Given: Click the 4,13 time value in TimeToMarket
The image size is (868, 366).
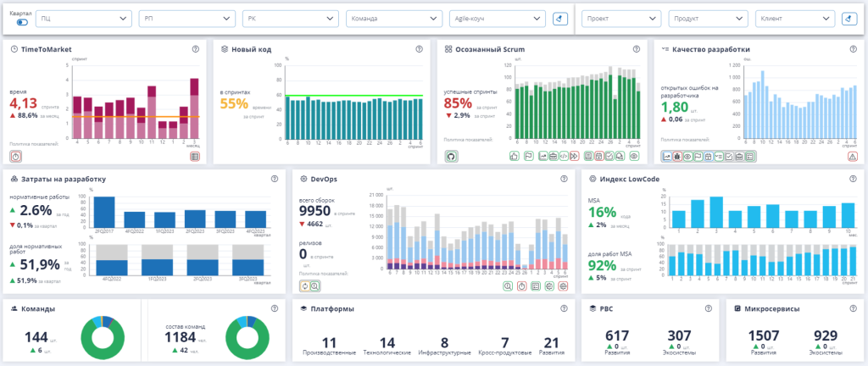Looking at the screenshot, I should click(24, 103).
